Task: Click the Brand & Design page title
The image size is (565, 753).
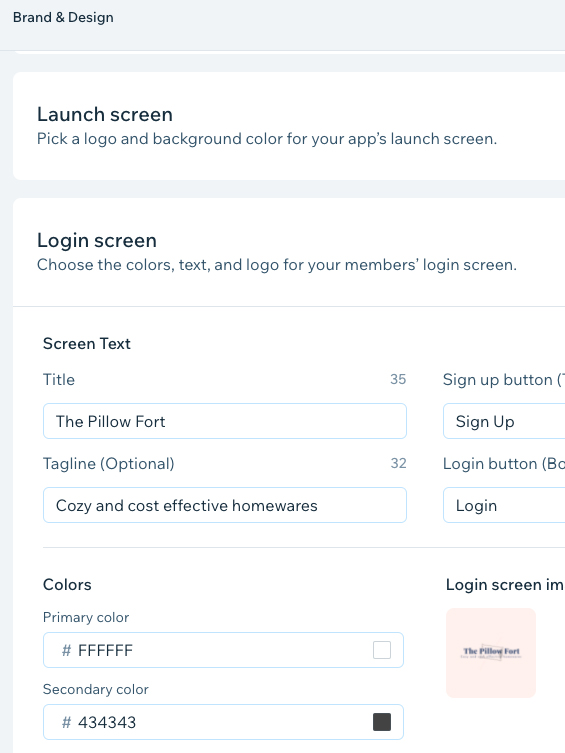Action: pos(63,17)
